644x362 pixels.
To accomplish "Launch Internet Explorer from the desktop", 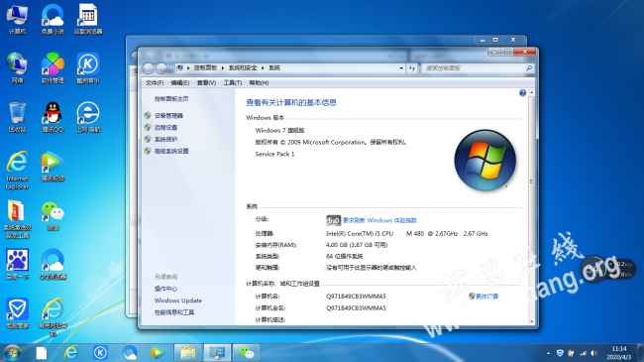I will [17, 170].
